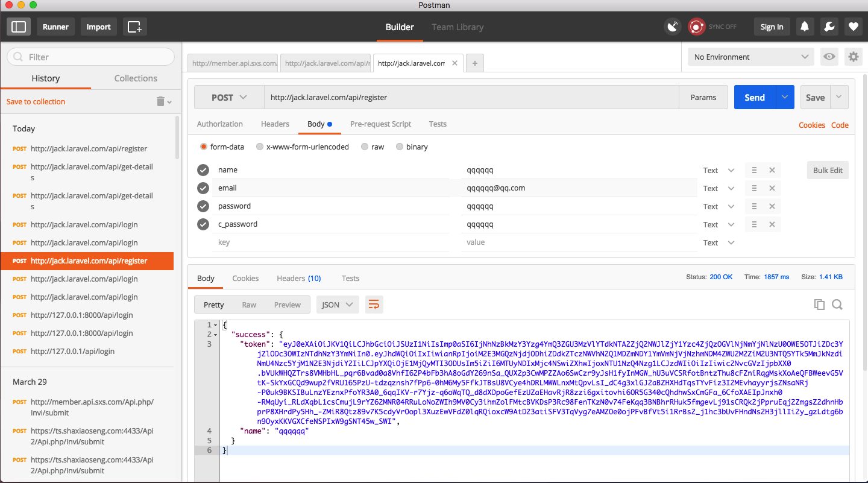Select form-data body type
Image resolution: width=868 pixels, height=483 pixels.
tap(204, 147)
